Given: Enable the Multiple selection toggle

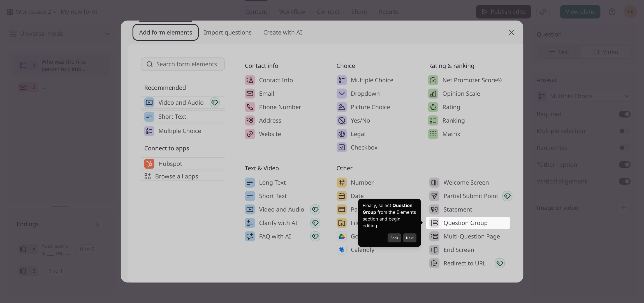Looking at the screenshot, I should (624, 131).
